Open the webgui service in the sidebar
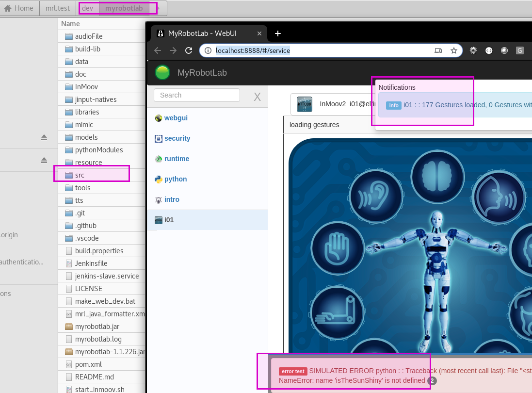 click(x=176, y=118)
